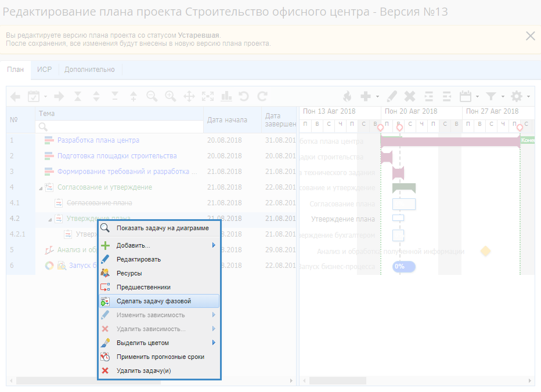The height and width of the screenshot is (392, 541).
Task: Click the 'Предшественники' dependency icon
Action: 105,287
